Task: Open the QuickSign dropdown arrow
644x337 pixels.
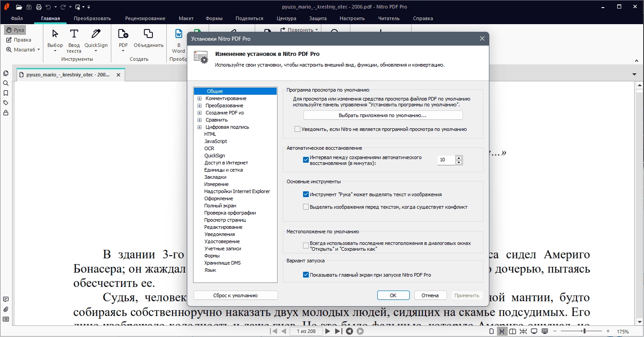Action: (x=96, y=51)
